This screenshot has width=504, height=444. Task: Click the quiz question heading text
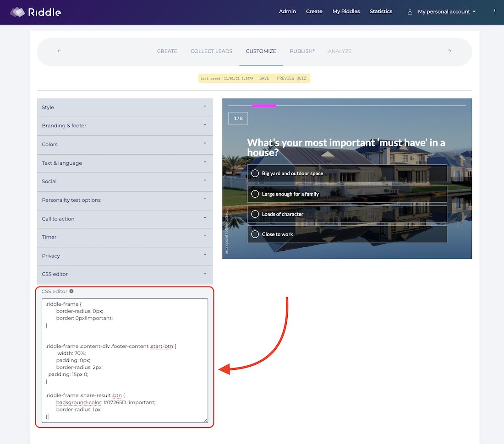[346, 147]
